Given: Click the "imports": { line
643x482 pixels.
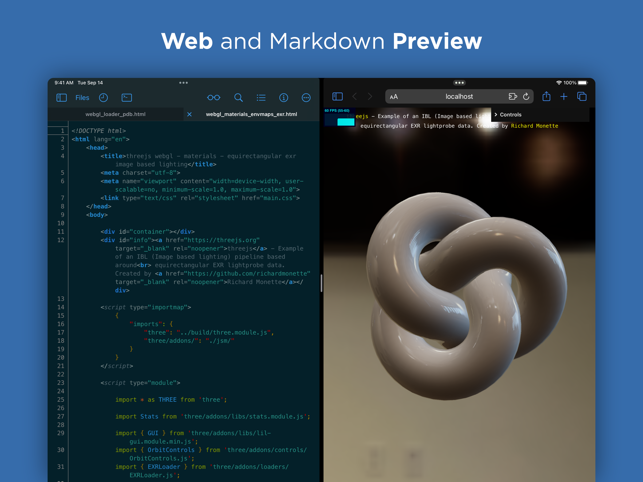Looking at the screenshot, I should (x=151, y=324).
